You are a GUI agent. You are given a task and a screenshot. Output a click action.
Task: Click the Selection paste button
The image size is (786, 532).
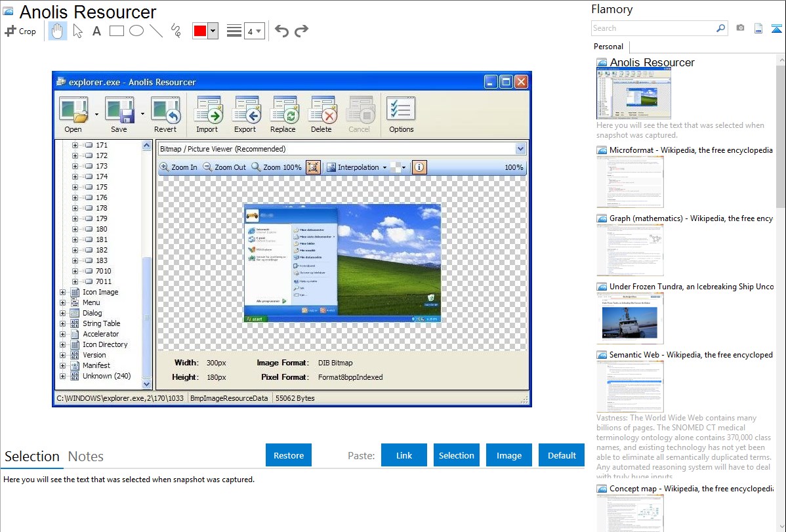(457, 455)
